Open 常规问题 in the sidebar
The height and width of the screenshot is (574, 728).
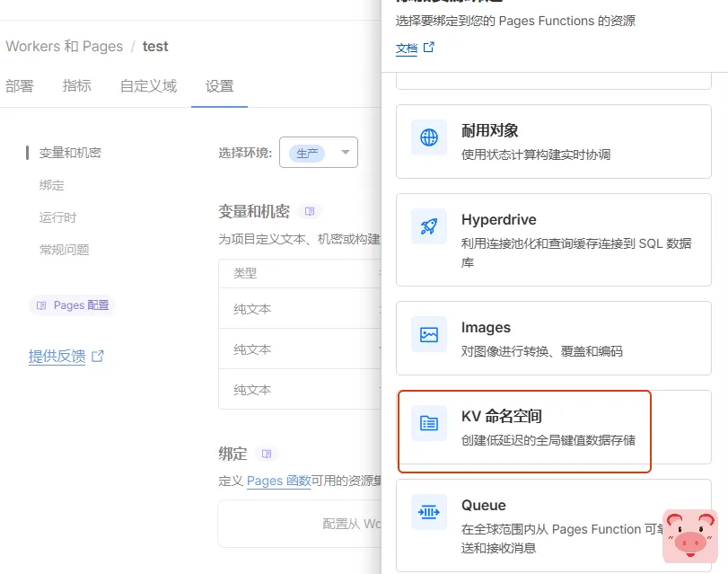click(x=64, y=250)
